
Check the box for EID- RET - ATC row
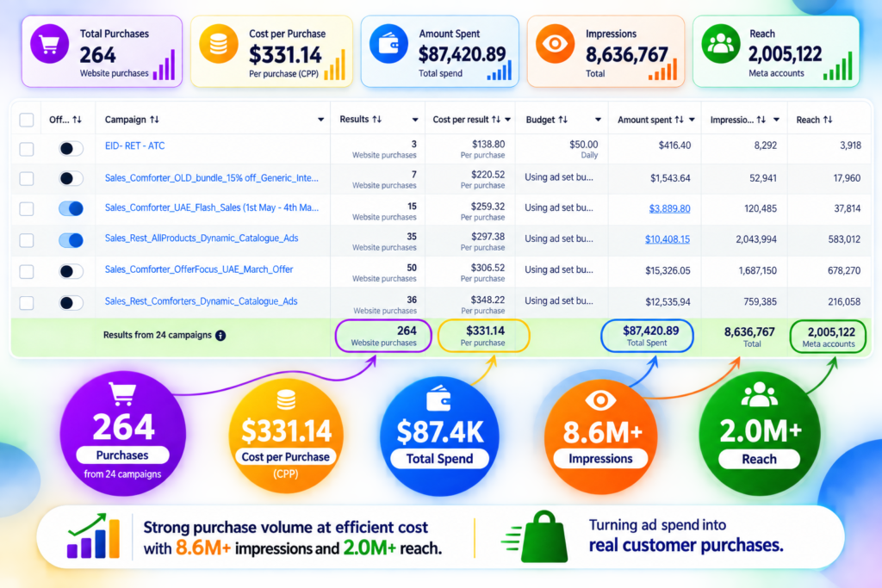[x=27, y=149]
